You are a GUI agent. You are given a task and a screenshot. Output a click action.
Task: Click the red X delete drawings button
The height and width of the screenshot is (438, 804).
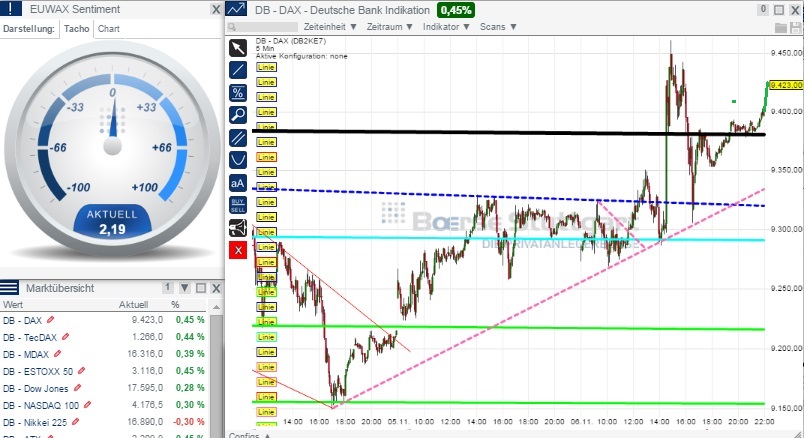237,250
